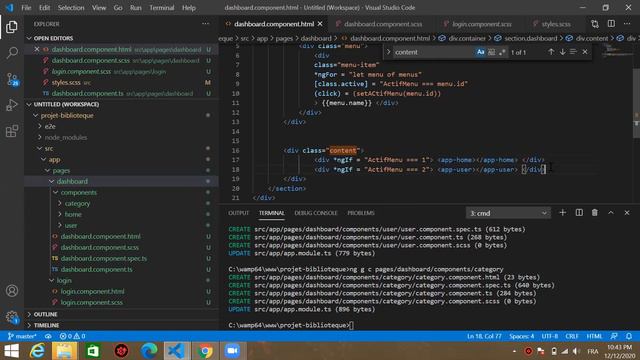The width and height of the screenshot is (640, 360).
Task: Toggle Use Regular Expression in find
Action: (x=502, y=52)
